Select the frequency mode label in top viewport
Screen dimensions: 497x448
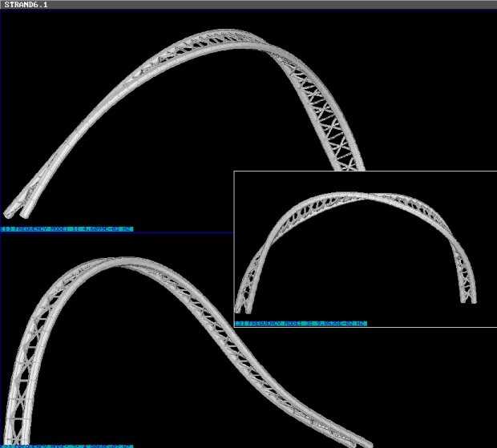click(x=67, y=229)
